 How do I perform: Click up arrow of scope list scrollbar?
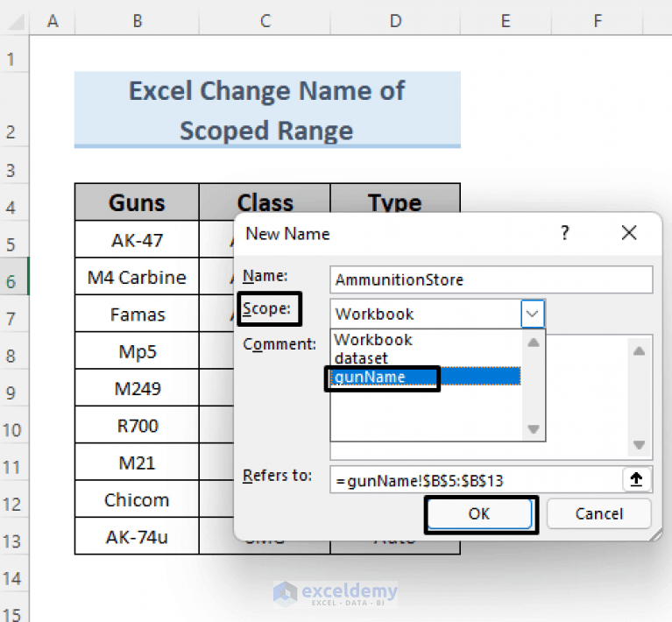coord(534,343)
